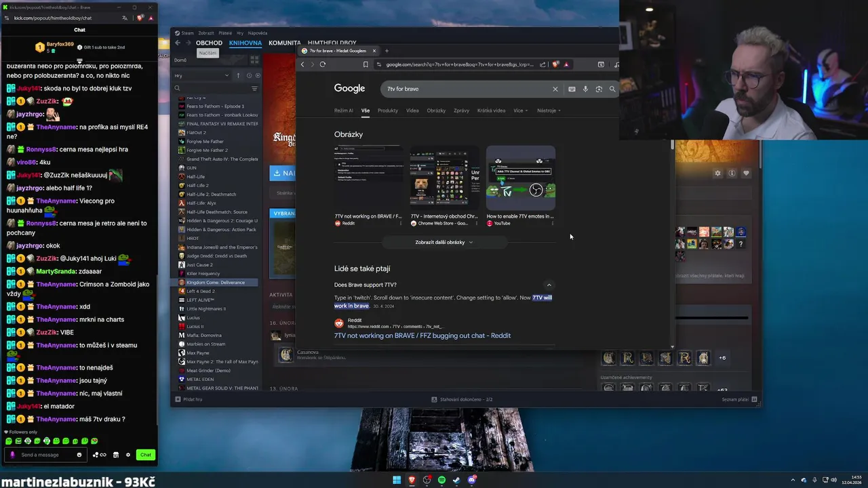The image size is (868, 488).
Task: Select the Krátká videa search tab
Action: [x=491, y=110]
